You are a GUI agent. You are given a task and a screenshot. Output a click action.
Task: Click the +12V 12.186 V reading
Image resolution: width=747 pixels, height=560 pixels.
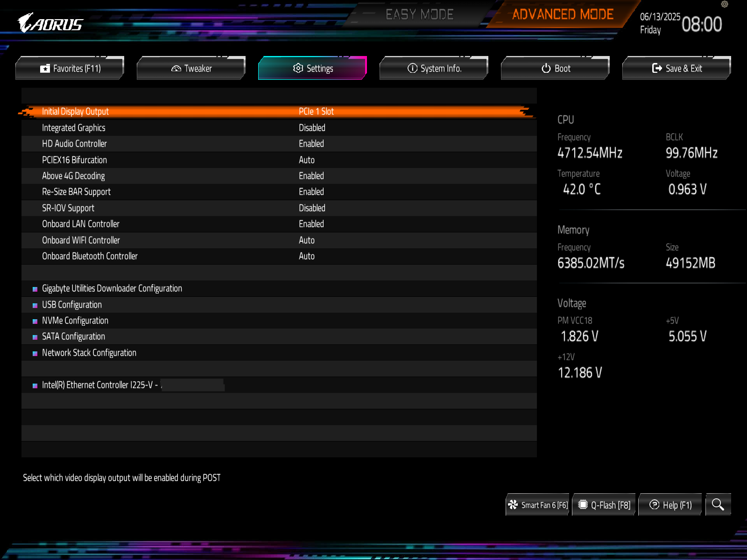[x=580, y=373]
